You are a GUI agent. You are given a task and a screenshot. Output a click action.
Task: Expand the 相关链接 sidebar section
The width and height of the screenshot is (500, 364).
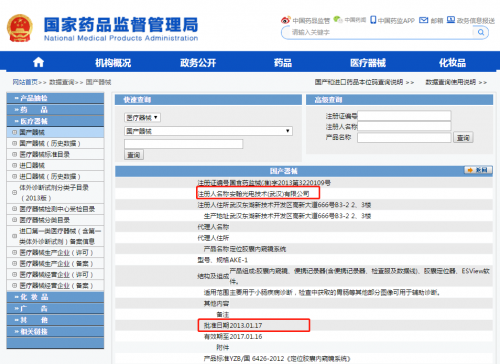(55, 331)
